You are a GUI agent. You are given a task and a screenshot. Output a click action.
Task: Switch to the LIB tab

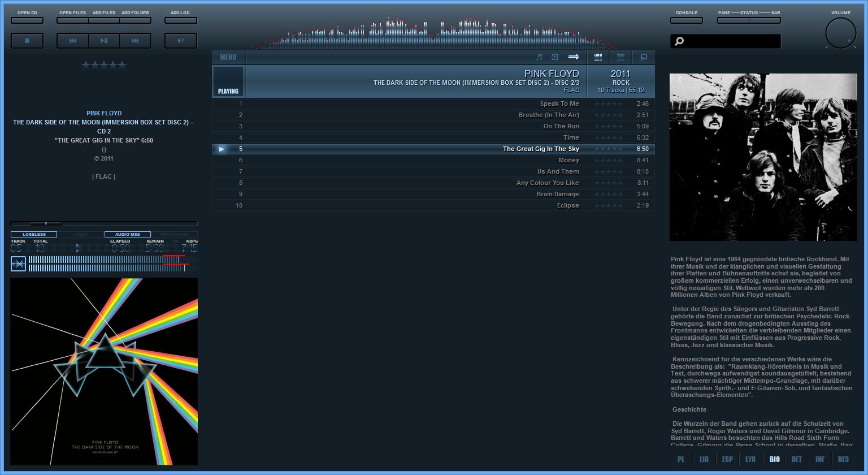click(704, 459)
